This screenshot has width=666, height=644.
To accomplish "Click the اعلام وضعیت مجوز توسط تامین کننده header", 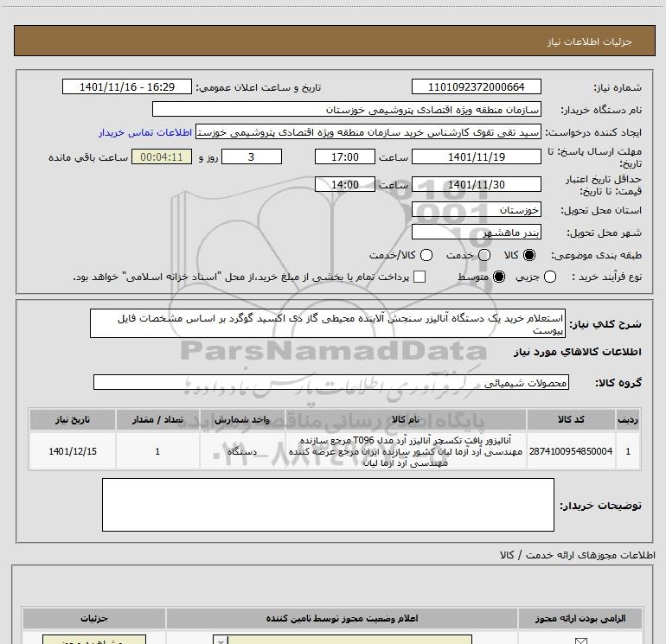I will click(342, 618).
